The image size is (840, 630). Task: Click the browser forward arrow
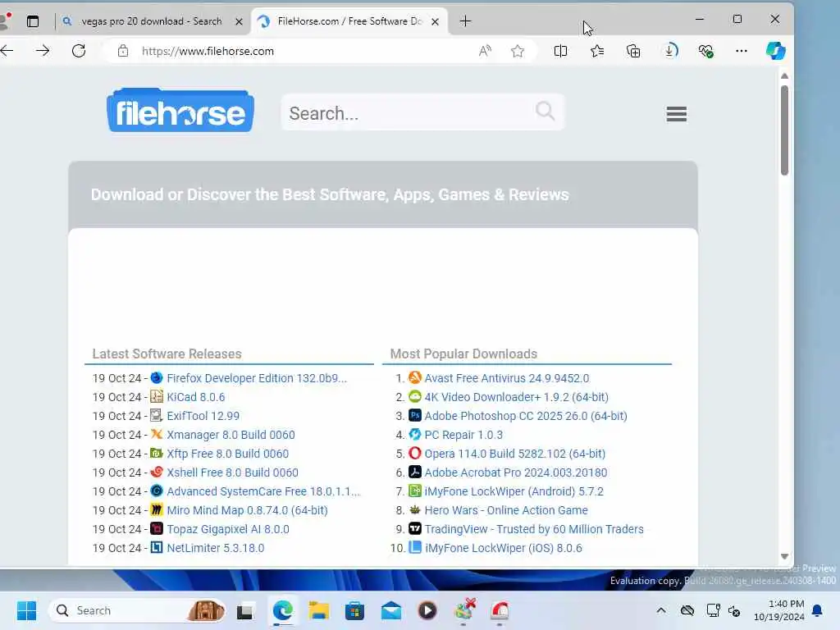tap(43, 51)
